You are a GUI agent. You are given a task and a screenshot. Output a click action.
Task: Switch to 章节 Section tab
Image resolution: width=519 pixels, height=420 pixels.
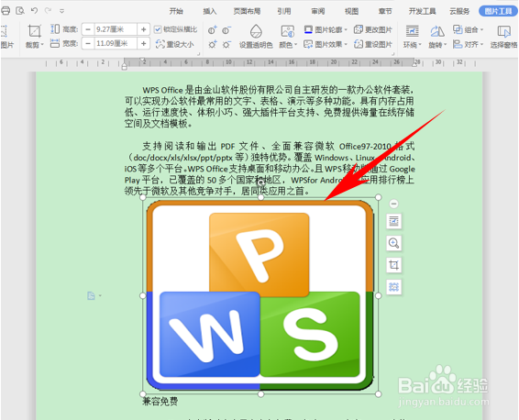pos(385,11)
